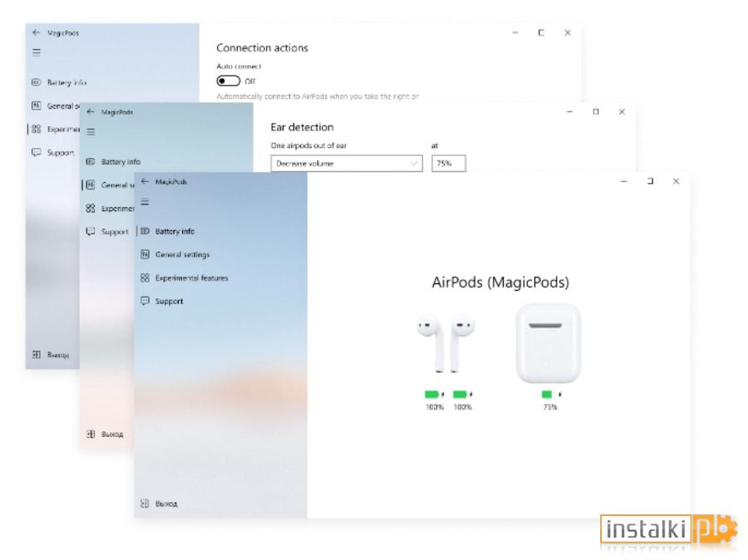Open Decrease volume dropdown in middle window
This screenshot has height=560, width=748.
click(x=347, y=163)
